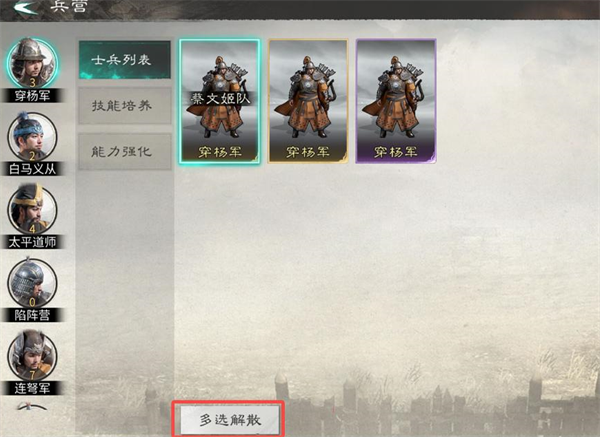Switch to the 技能培养 tab
This screenshot has height=437, width=600.
pos(125,106)
